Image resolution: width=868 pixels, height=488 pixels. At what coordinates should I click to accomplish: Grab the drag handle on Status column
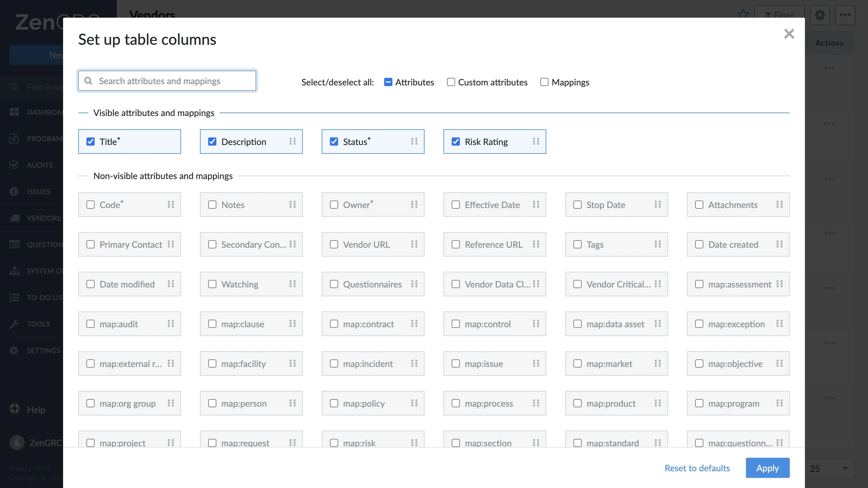click(414, 142)
